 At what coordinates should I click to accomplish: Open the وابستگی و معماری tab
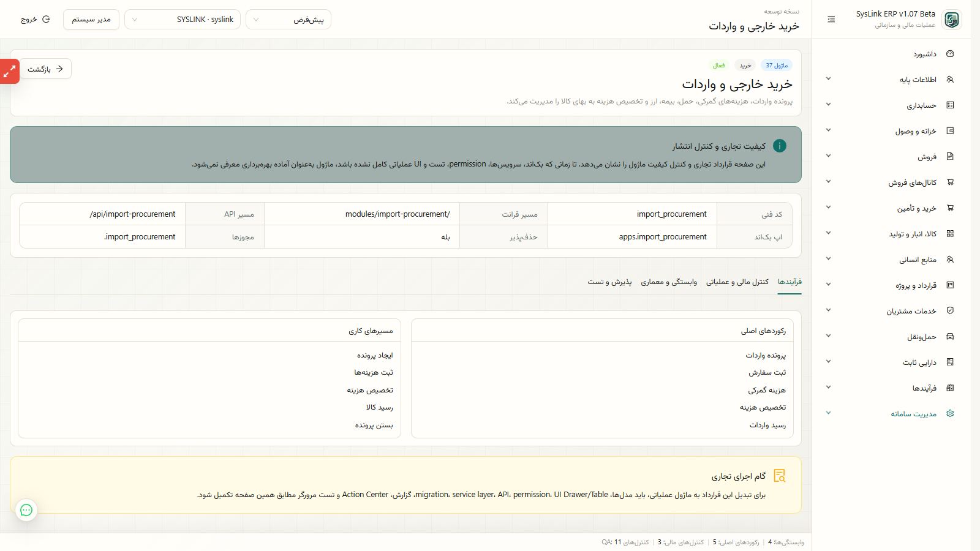[x=669, y=282]
